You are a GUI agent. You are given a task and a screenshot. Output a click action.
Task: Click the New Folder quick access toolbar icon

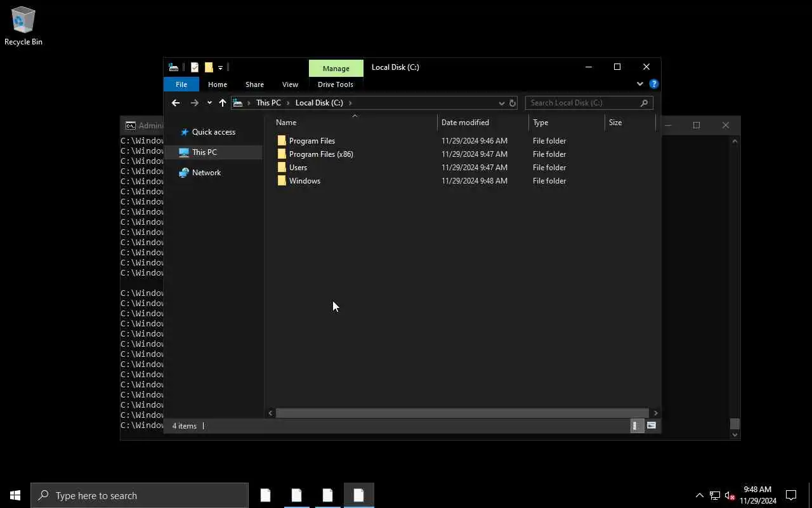pyautogui.click(x=209, y=67)
